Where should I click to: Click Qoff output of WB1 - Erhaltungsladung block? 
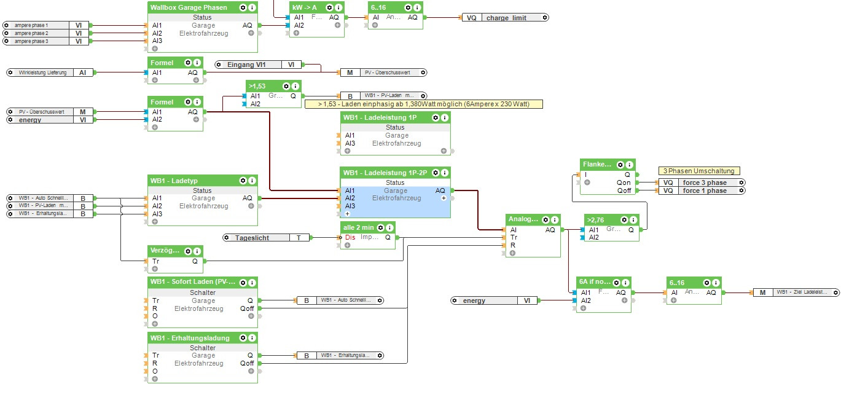point(247,363)
